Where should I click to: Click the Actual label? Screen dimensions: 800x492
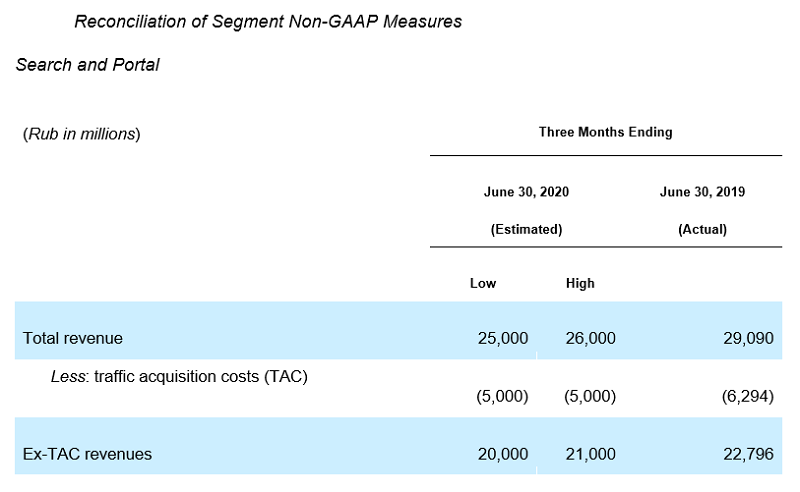[703, 229]
